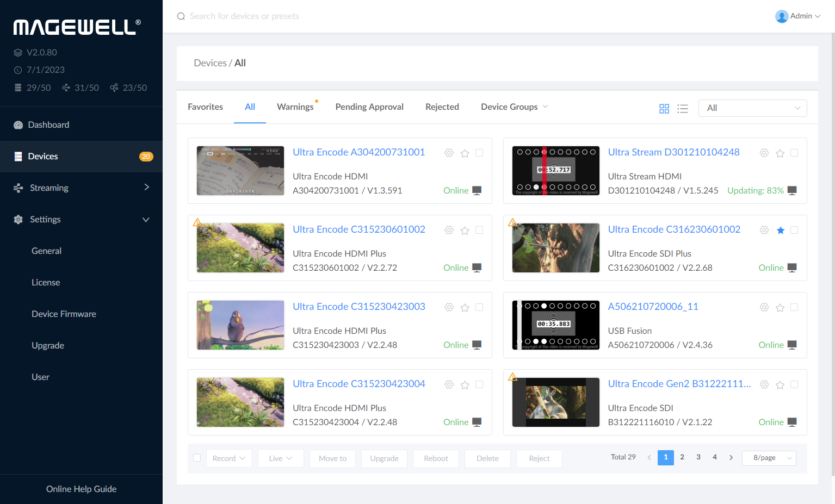
Task: Switch to list view layout icon
Action: [683, 109]
